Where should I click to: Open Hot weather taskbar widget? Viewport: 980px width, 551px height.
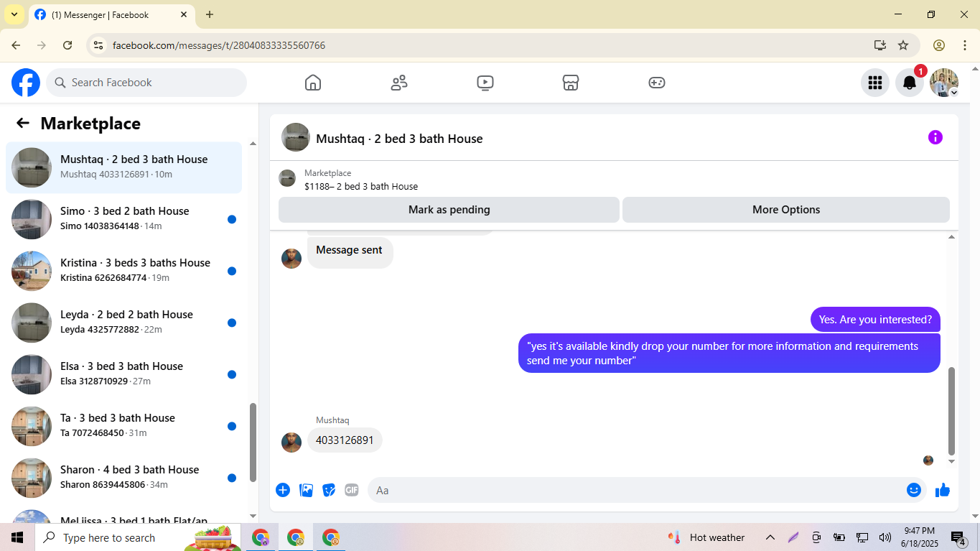pos(707,537)
